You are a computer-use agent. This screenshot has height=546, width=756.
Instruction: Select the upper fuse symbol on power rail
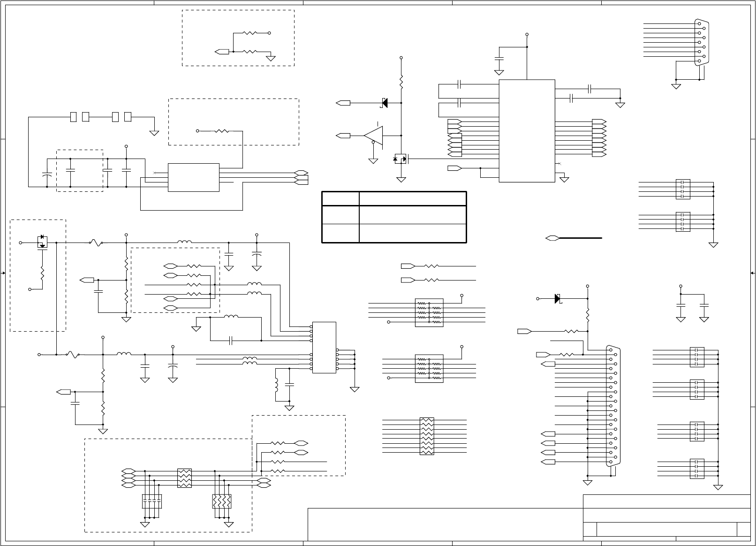[x=96, y=243]
